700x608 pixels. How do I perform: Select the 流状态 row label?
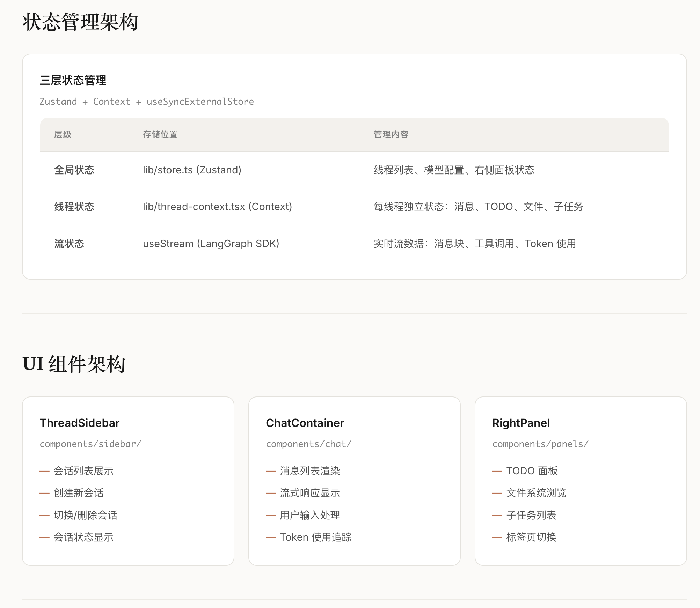click(x=69, y=244)
